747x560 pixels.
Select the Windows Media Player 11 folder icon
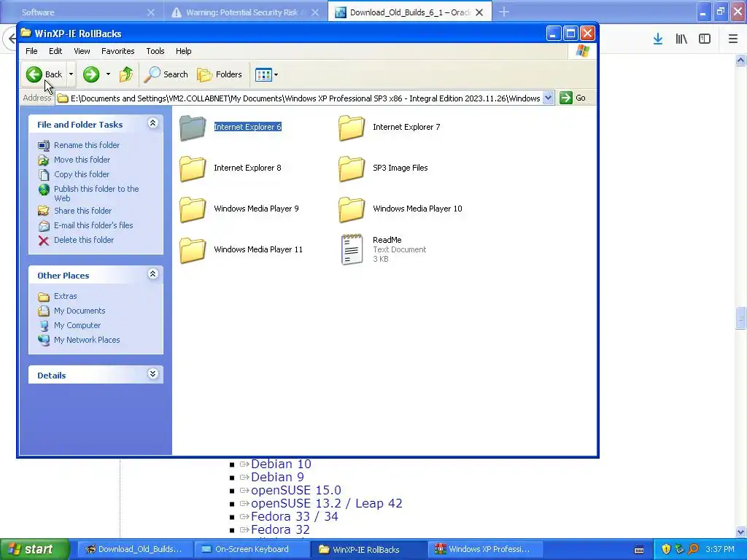coord(193,251)
